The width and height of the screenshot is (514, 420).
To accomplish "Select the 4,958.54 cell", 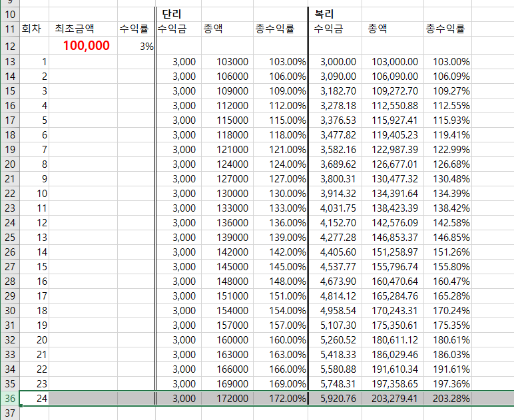I will [x=336, y=311].
